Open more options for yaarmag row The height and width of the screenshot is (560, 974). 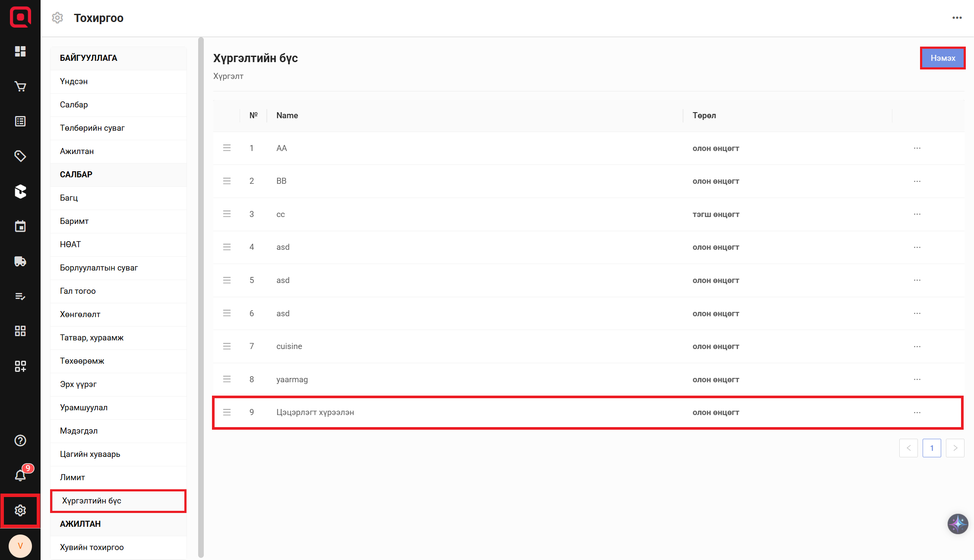[917, 379]
